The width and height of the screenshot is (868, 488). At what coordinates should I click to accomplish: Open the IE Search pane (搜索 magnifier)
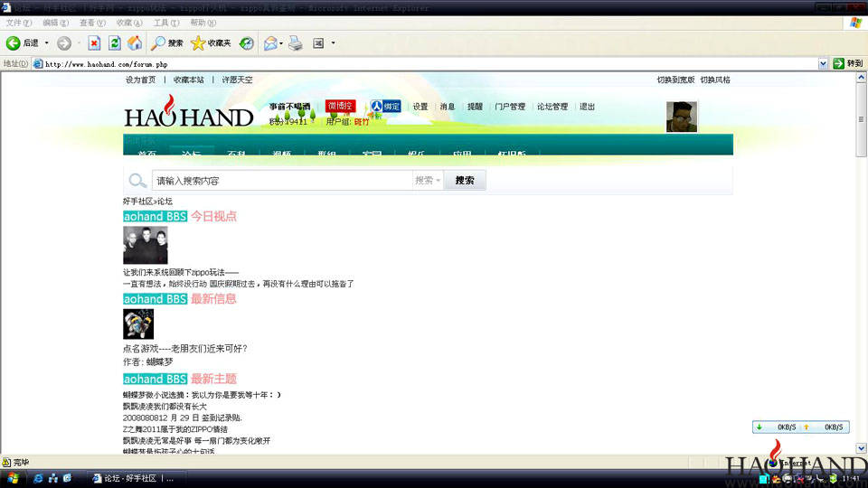pyautogui.click(x=167, y=43)
